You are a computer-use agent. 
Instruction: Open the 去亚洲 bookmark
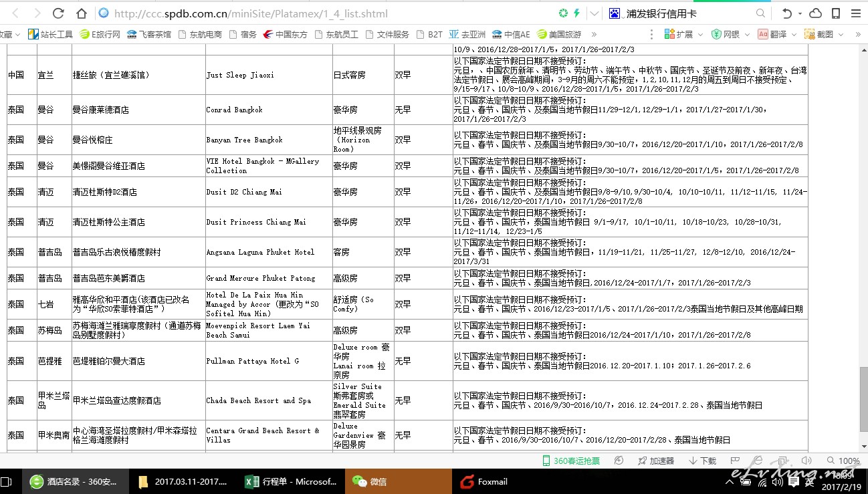(467, 34)
